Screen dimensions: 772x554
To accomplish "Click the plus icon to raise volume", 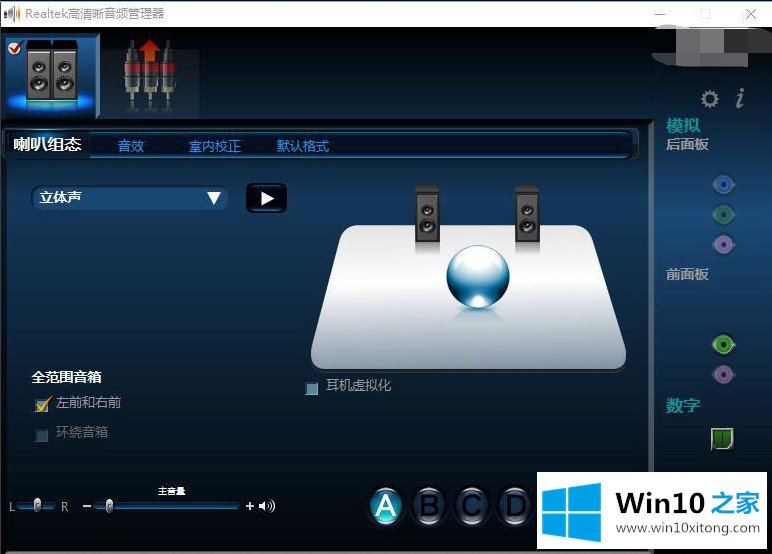I will (x=250, y=506).
